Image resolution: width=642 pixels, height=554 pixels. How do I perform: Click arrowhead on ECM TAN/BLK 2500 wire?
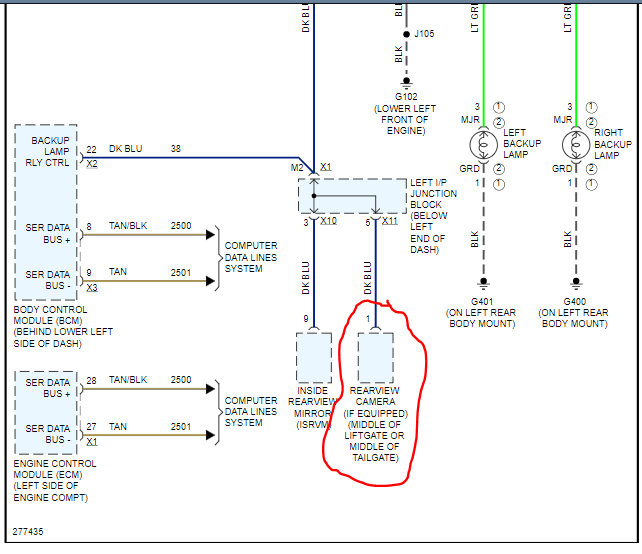pos(210,389)
